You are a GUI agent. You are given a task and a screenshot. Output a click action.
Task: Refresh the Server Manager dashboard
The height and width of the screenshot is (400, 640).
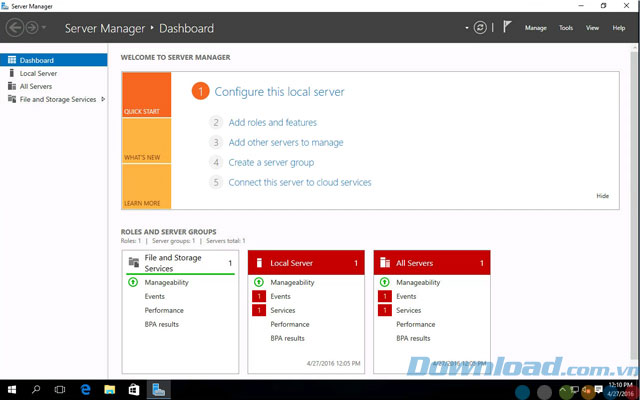pos(480,28)
